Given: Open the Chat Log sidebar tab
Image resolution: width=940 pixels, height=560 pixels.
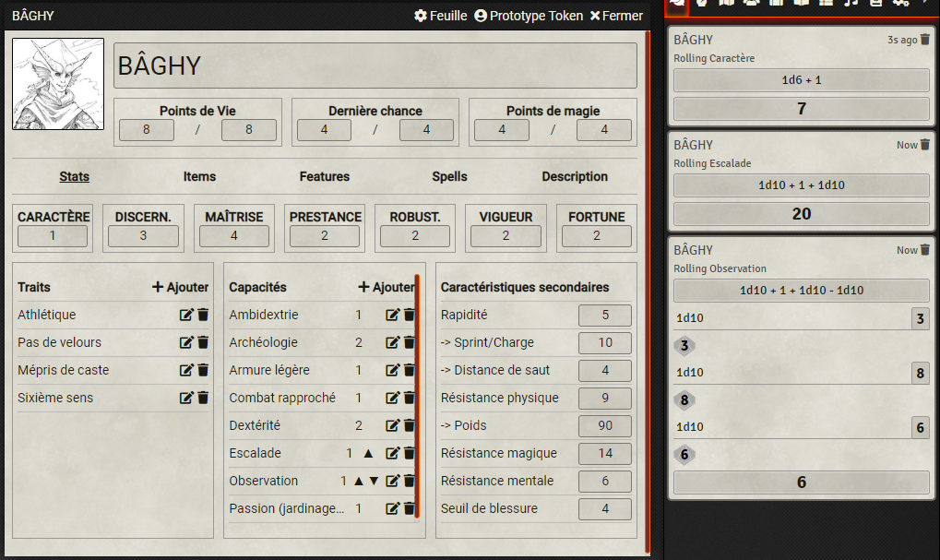Looking at the screenshot, I should 677,4.
